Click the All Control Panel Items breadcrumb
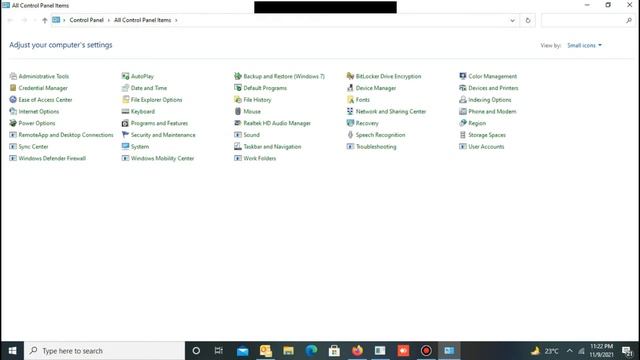The height and width of the screenshot is (360, 640). tap(142, 20)
